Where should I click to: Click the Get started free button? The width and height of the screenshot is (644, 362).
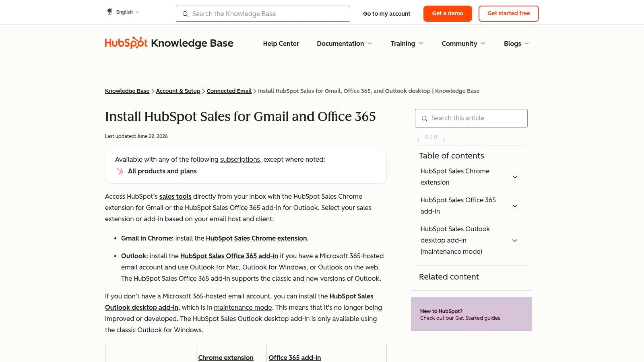pyautogui.click(x=509, y=14)
